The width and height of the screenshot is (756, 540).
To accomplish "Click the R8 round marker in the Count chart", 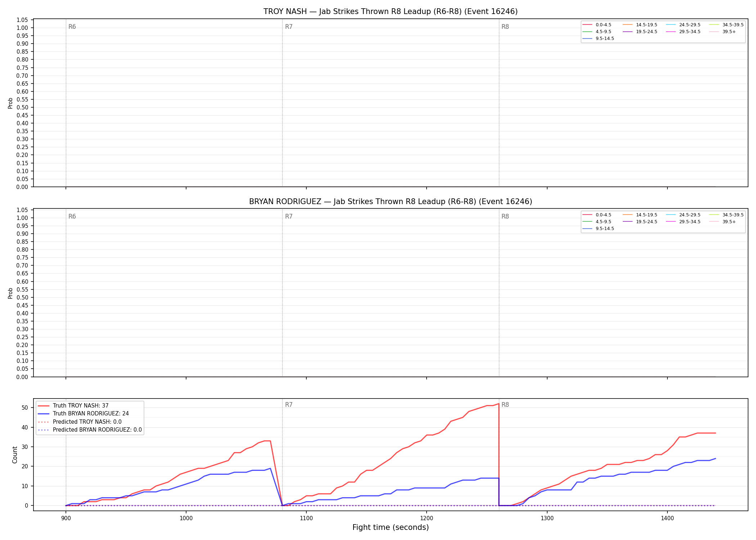I will pos(505,405).
